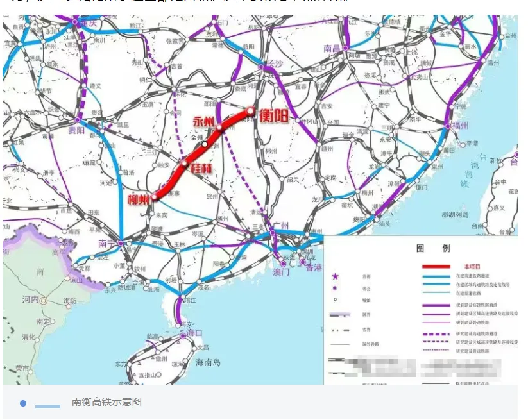The height and width of the screenshot is (420, 528).
Task: Click the red 本项目 legend label
Action: tap(472, 267)
